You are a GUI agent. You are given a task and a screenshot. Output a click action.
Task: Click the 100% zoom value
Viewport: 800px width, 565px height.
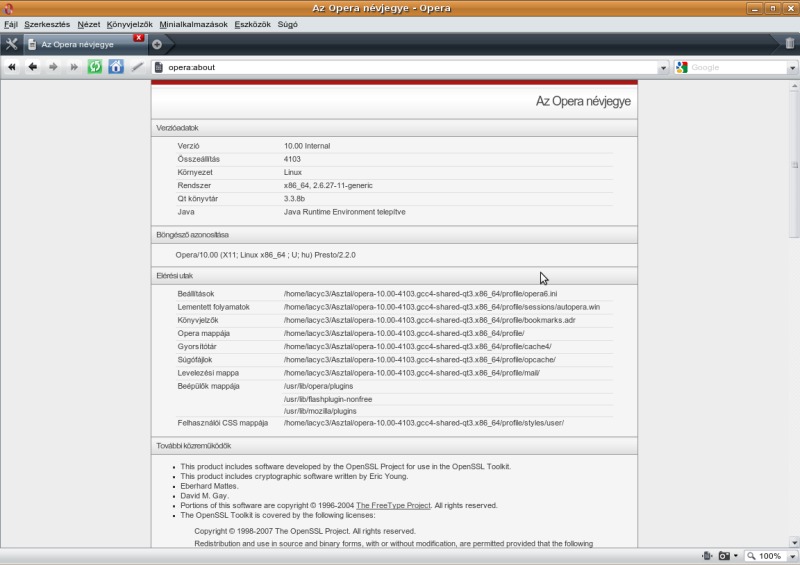tap(770, 556)
